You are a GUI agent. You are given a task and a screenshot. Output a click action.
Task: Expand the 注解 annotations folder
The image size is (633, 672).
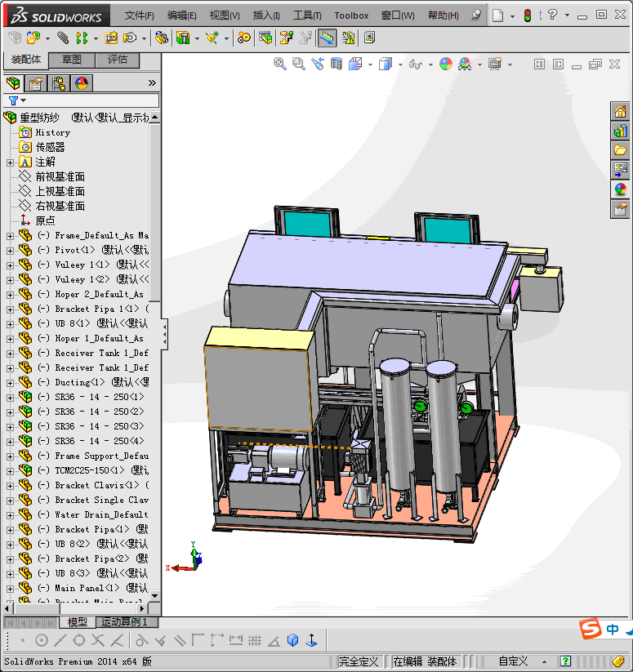[x=10, y=162]
